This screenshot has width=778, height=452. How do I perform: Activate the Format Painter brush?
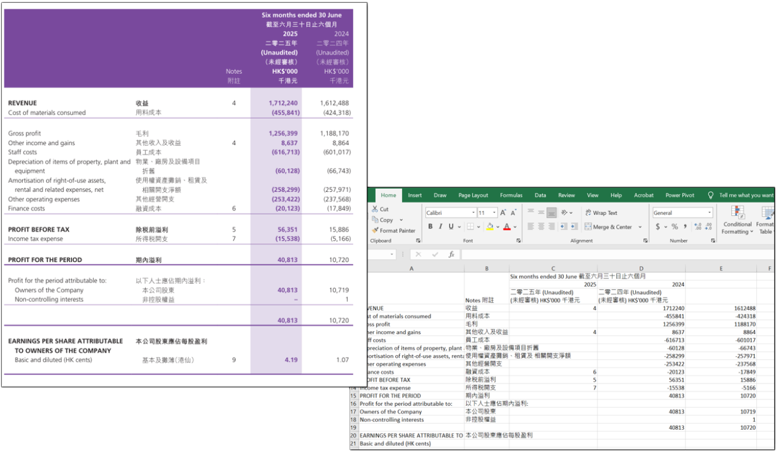375,230
